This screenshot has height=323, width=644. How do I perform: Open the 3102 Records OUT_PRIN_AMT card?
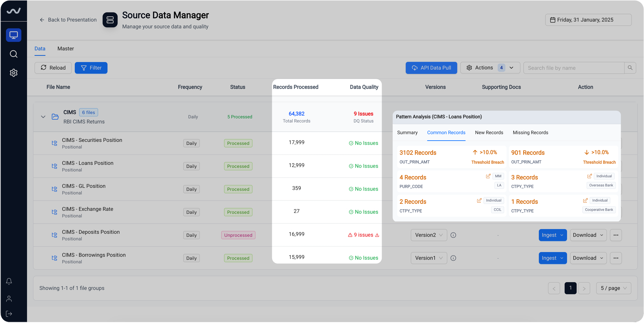click(x=451, y=157)
